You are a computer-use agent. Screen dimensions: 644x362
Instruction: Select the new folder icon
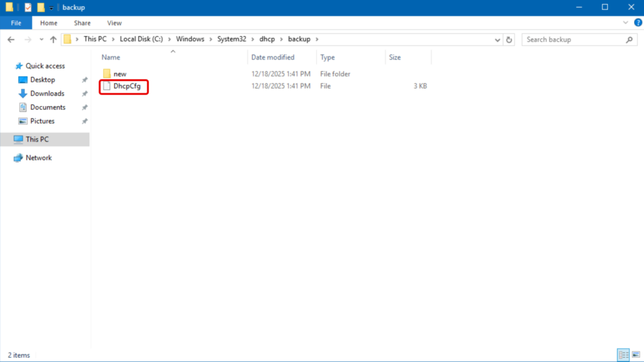point(107,74)
